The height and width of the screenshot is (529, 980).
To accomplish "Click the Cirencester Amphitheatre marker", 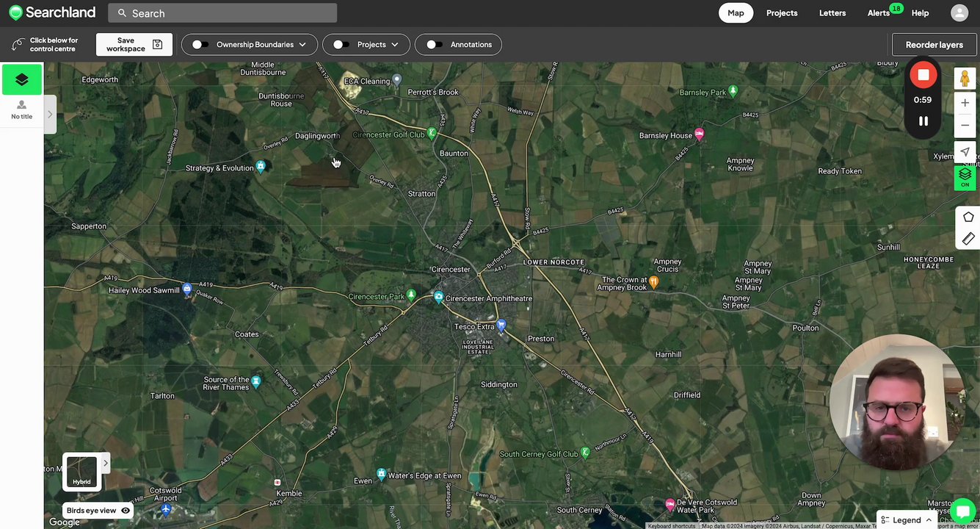I will point(438,297).
